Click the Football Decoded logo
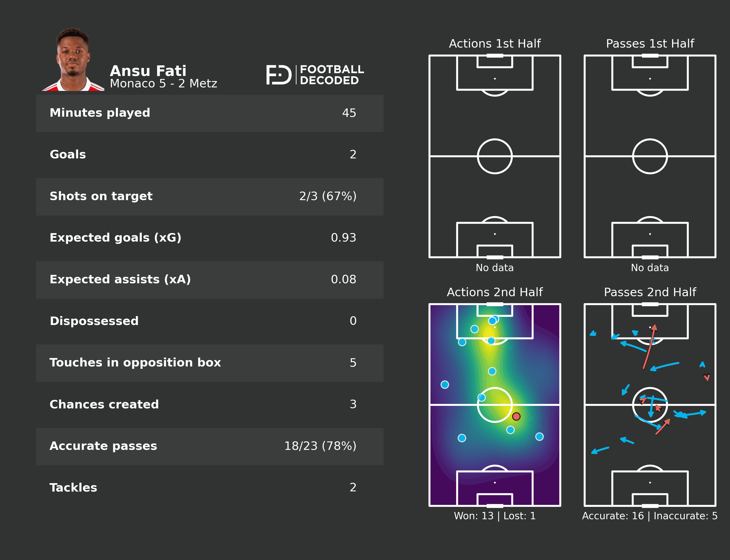 coord(315,75)
